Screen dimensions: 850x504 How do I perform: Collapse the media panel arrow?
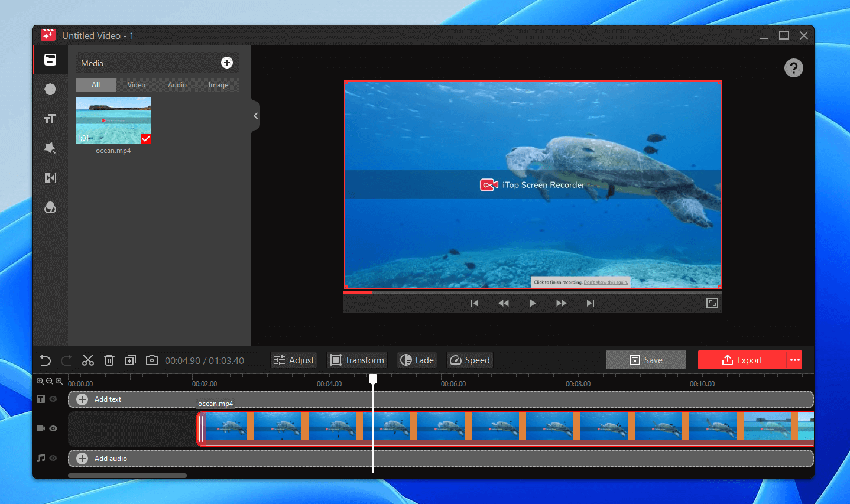click(255, 116)
